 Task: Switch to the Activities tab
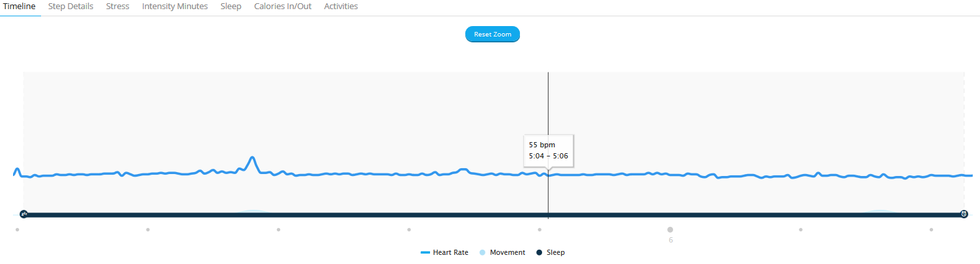[341, 7]
